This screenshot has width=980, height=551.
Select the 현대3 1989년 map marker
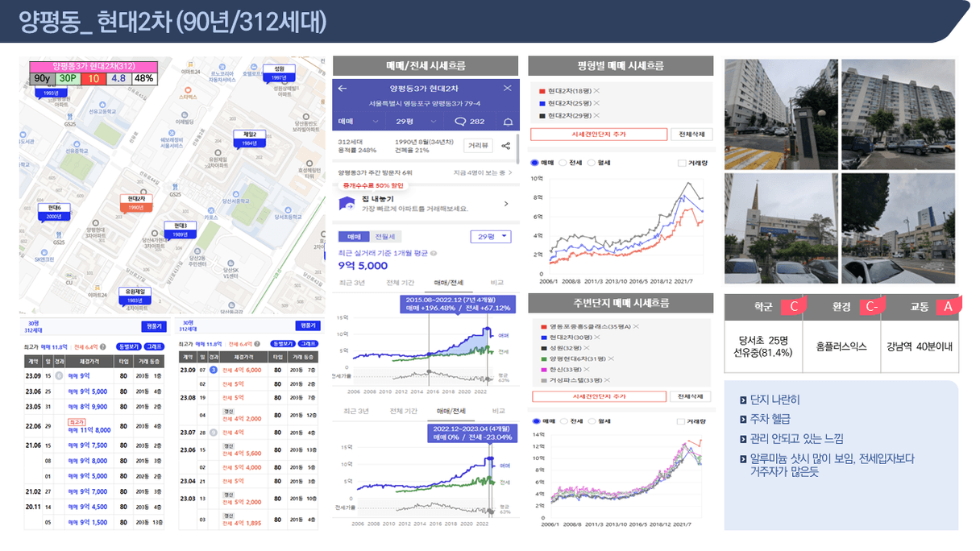coord(179,230)
